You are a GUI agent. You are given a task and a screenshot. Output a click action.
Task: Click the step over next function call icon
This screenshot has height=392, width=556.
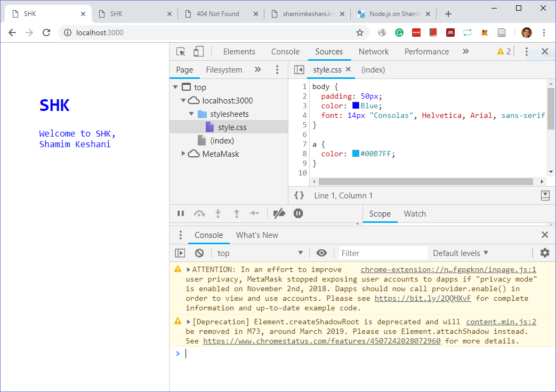199,213
